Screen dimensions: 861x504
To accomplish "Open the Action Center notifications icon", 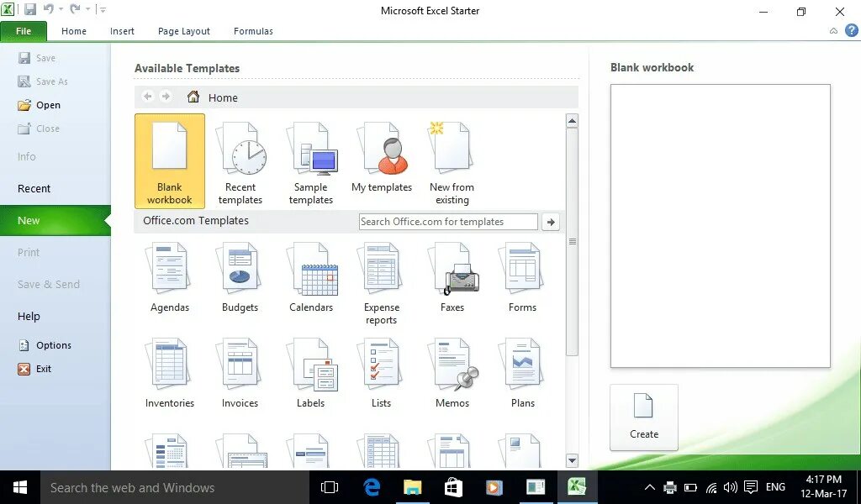I will [751, 487].
